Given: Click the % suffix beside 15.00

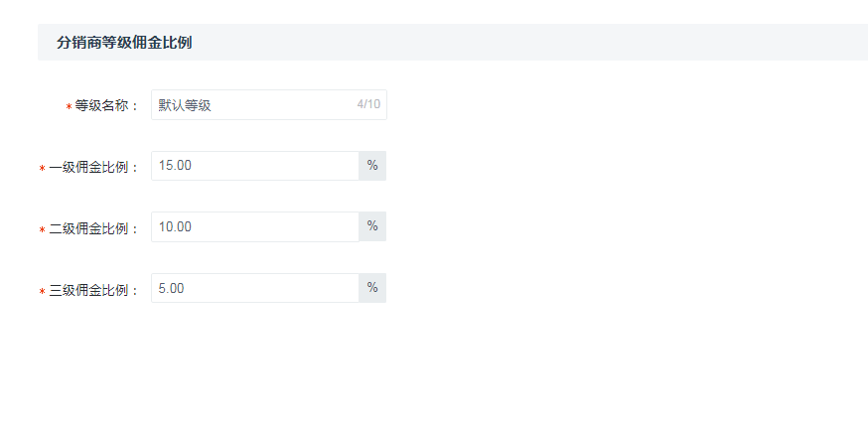Looking at the screenshot, I should click(x=372, y=166).
